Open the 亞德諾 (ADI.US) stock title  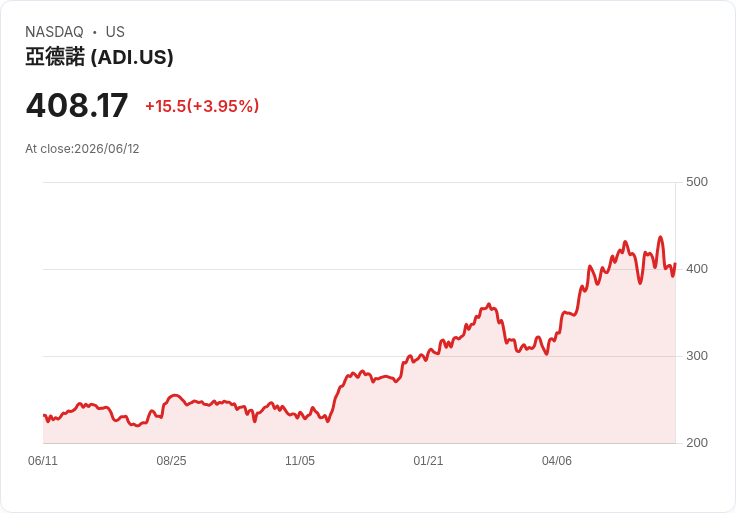(99, 57)
